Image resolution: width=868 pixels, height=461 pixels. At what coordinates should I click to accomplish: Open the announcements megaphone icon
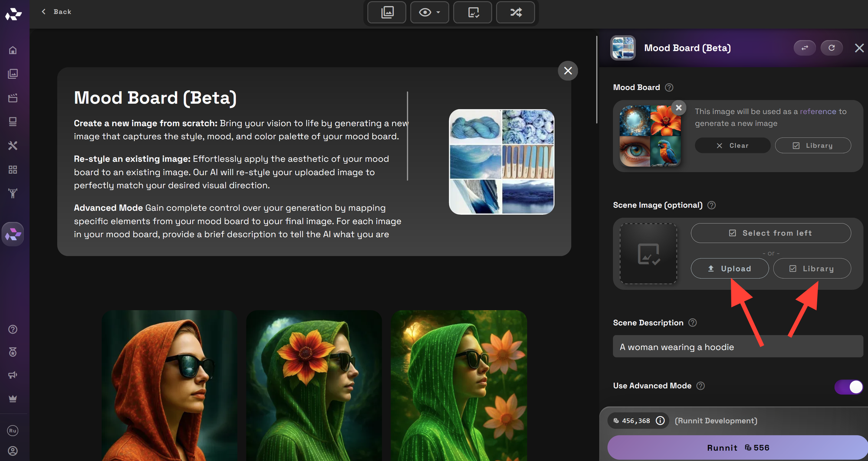click(x=13, y=375)
